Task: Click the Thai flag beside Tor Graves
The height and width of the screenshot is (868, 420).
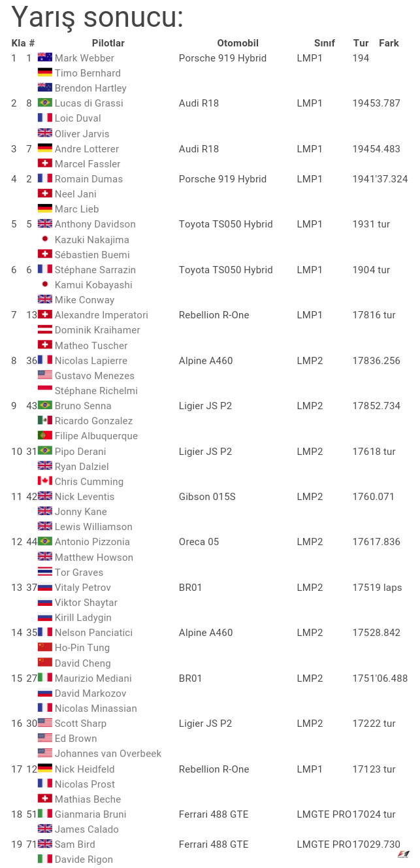Action: point(44,573)
